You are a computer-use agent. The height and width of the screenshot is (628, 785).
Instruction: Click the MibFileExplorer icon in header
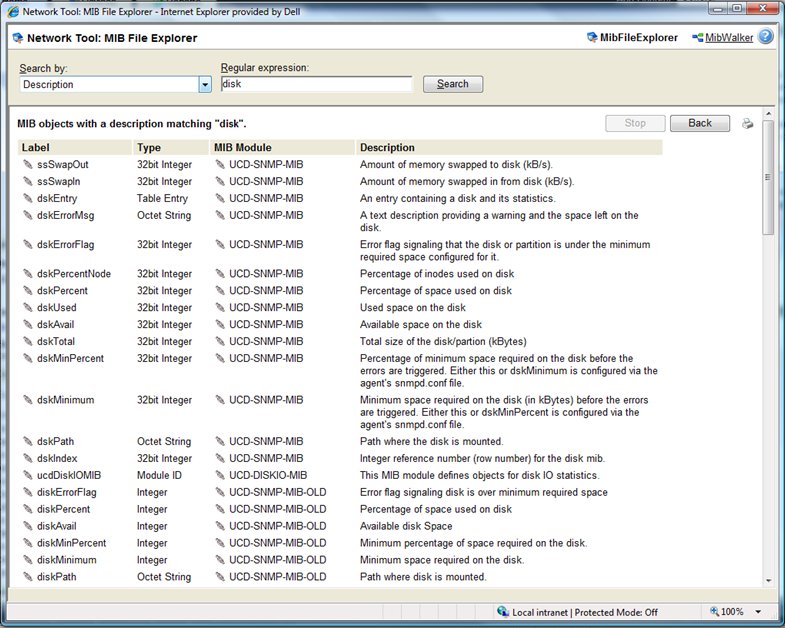click(x=593, y=38)
